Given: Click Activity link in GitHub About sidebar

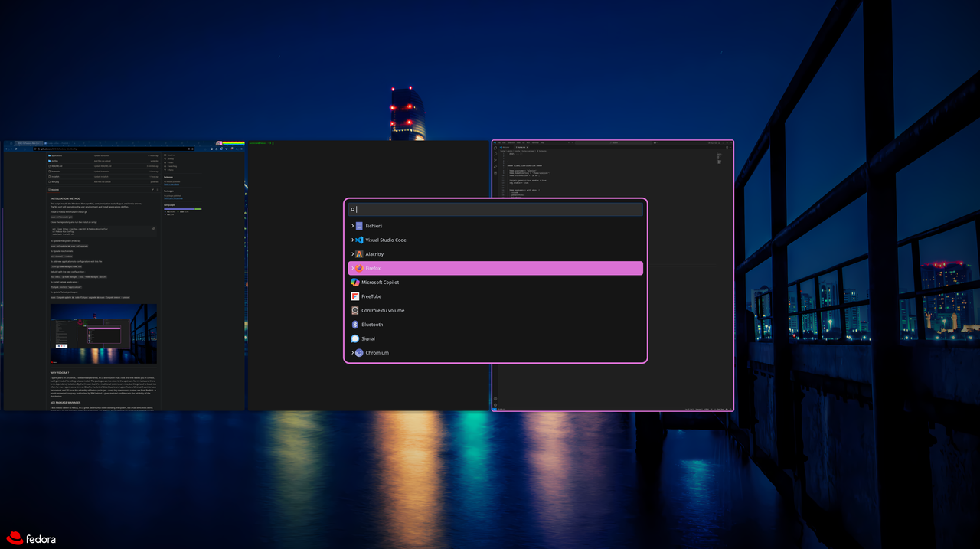Looking at the screenshot, I should [x=171, y=158].
